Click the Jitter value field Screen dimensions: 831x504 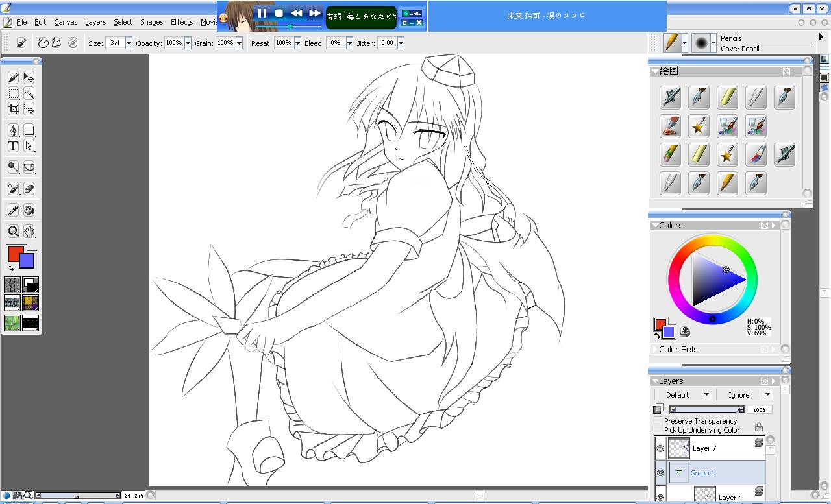pyautogui.click(x=387, y=43)
